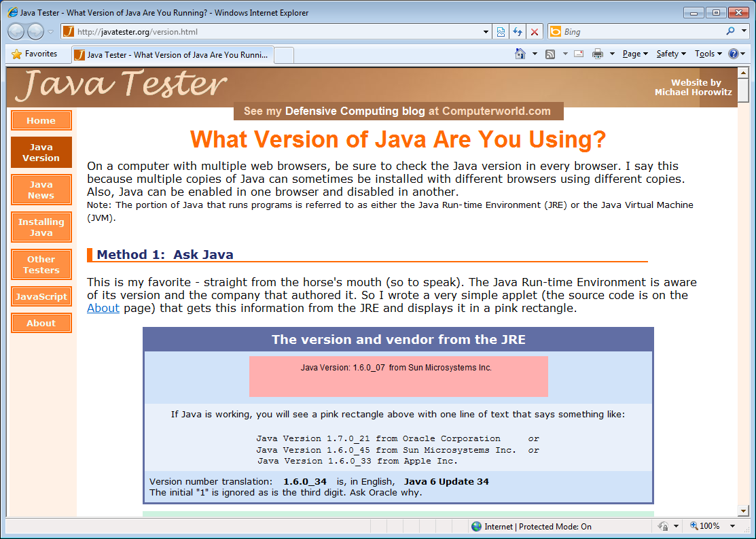Click the status bar security shield icon

[664, 526]
